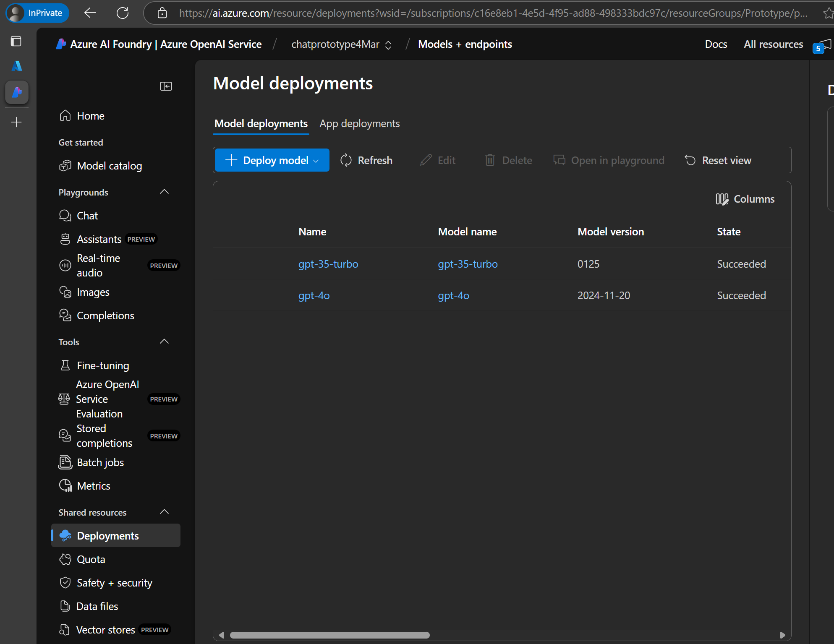This screenshot has height=644, width=834.
Task: Refresh the deployments list
Action: (366, 160)
